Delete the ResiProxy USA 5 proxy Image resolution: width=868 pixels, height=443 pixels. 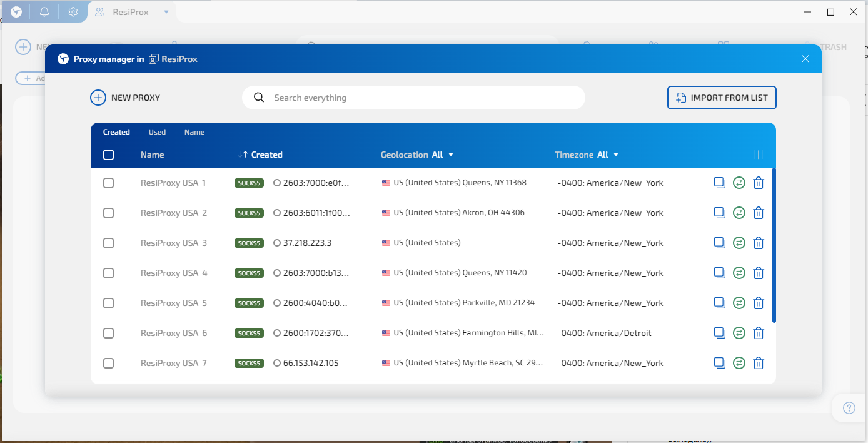[759, 303]
